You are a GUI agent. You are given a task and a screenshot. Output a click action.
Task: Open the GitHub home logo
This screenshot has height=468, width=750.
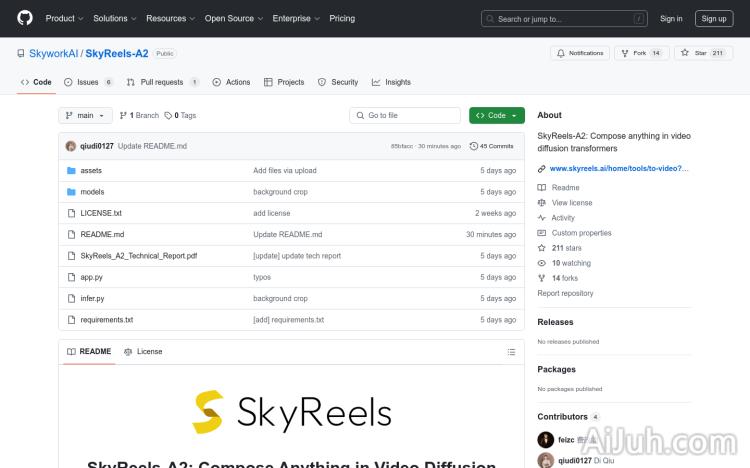25,18
